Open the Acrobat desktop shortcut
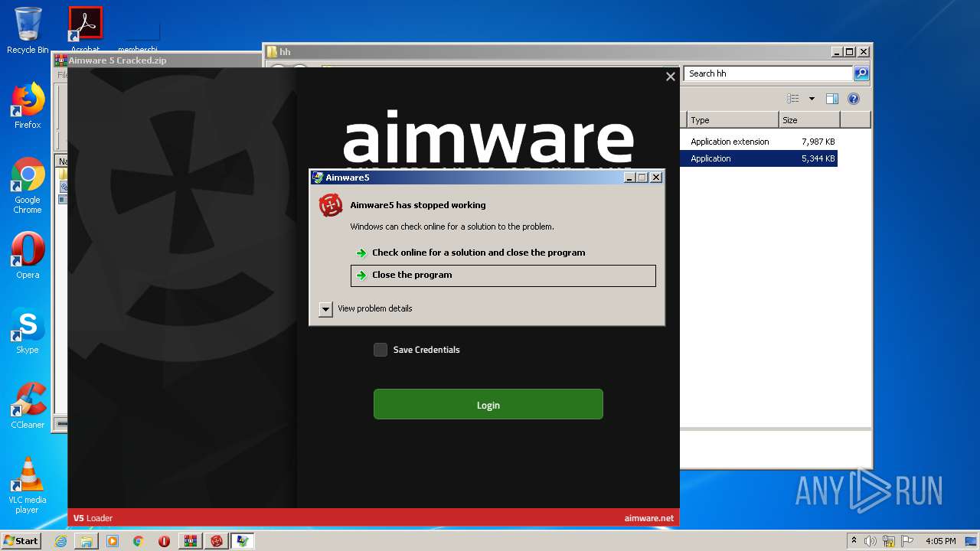 (85, 29)
